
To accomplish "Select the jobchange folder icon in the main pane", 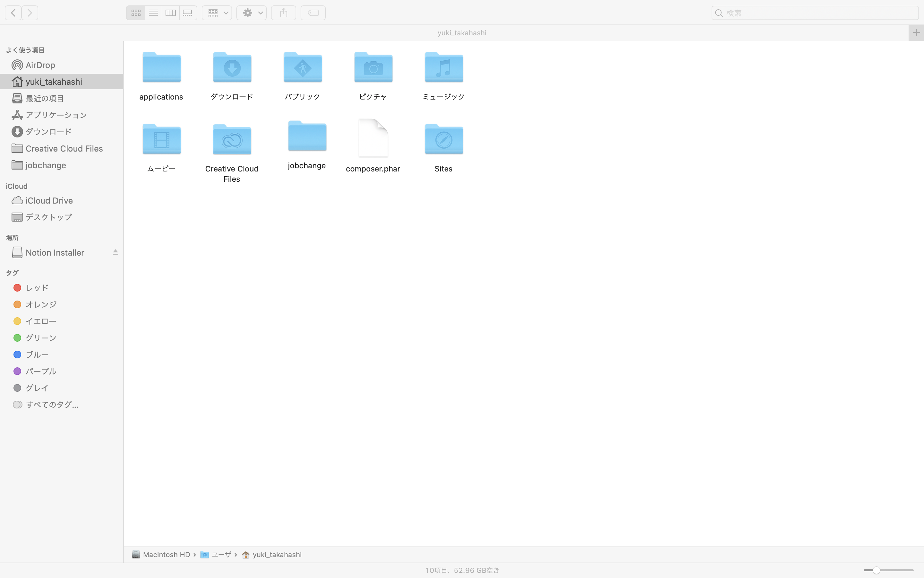I will (x=307, y=136).
